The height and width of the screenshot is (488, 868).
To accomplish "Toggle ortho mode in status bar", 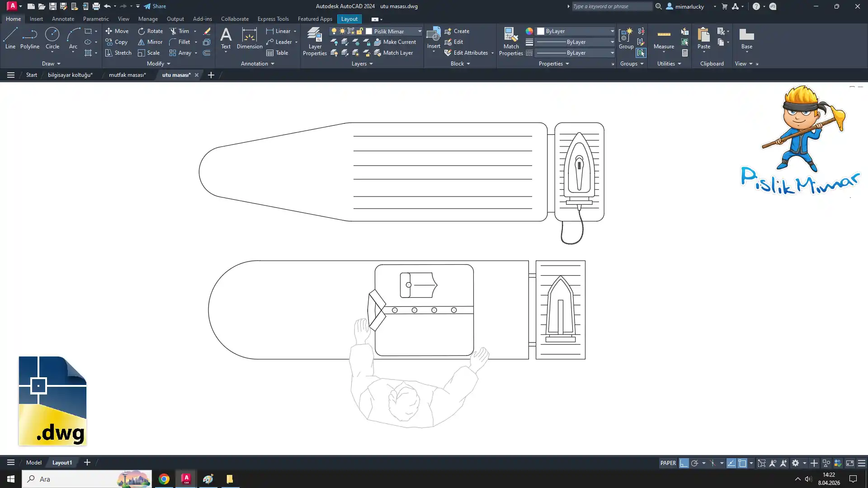I will pyautogui.click(x=684, y=463).
